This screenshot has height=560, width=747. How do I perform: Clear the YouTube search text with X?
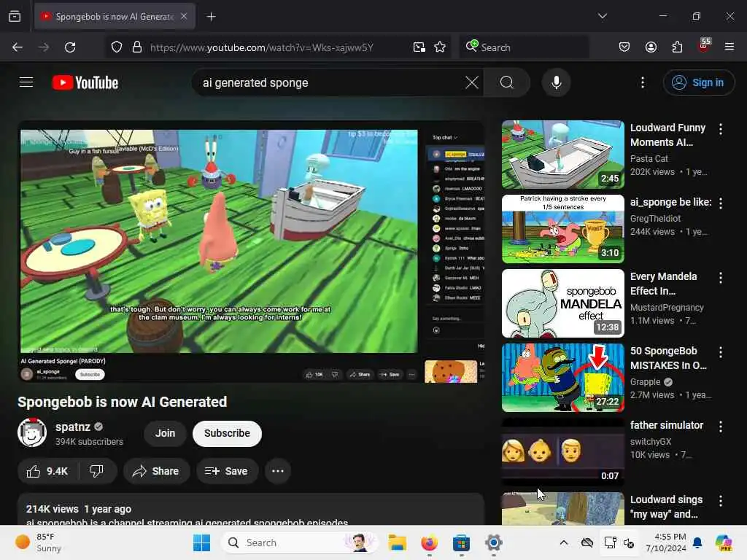(x=472, y=82)
